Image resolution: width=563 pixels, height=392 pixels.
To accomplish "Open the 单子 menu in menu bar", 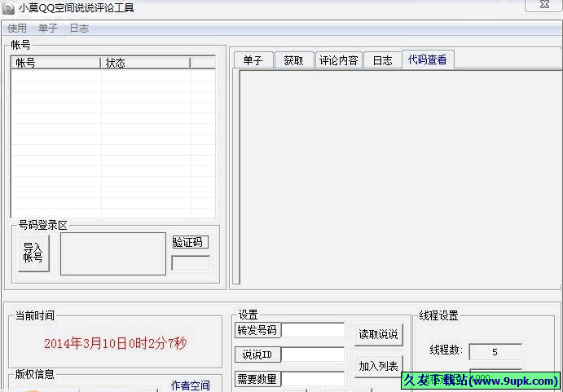I will click(x=48, y=29).
